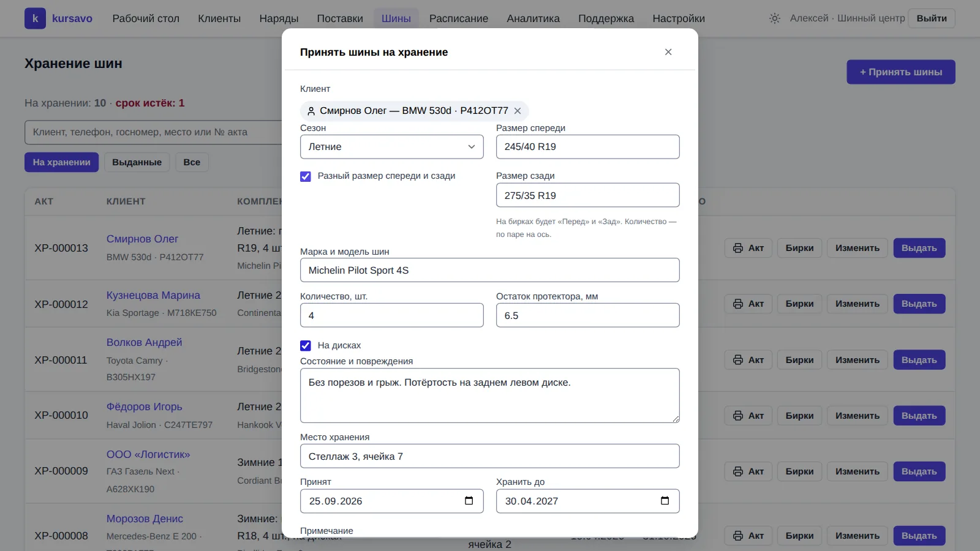Click Изменить for XP-000011
The width and height of the screenshot is (980, 551).
[x=858, y=360]
